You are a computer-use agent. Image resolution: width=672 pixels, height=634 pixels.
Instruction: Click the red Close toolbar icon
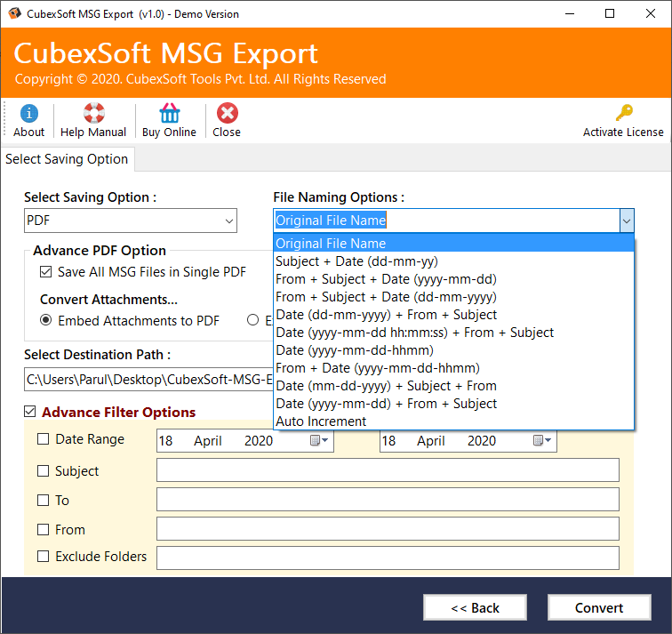(x=227, y=114)
